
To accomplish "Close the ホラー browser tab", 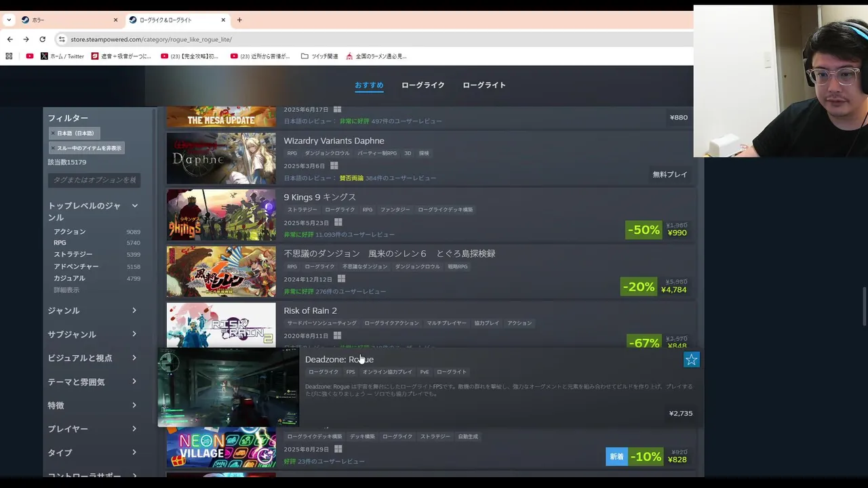I will 115,20.
